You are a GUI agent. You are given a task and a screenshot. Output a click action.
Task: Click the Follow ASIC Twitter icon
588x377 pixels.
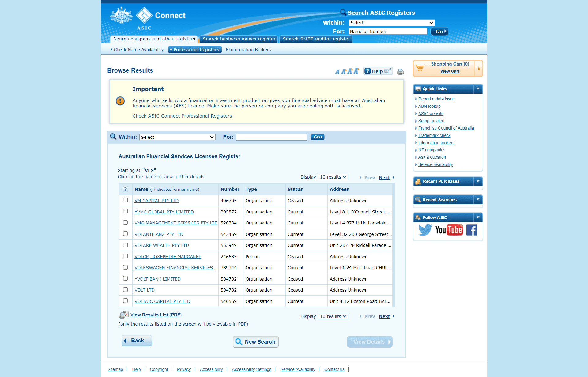[x=424, y=230]
